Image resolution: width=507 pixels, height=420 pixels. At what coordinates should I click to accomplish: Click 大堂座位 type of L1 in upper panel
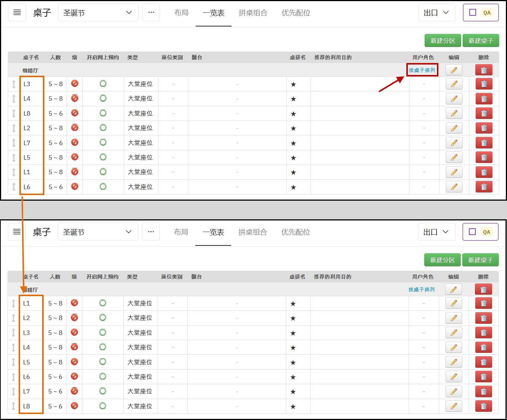point(140,172)
